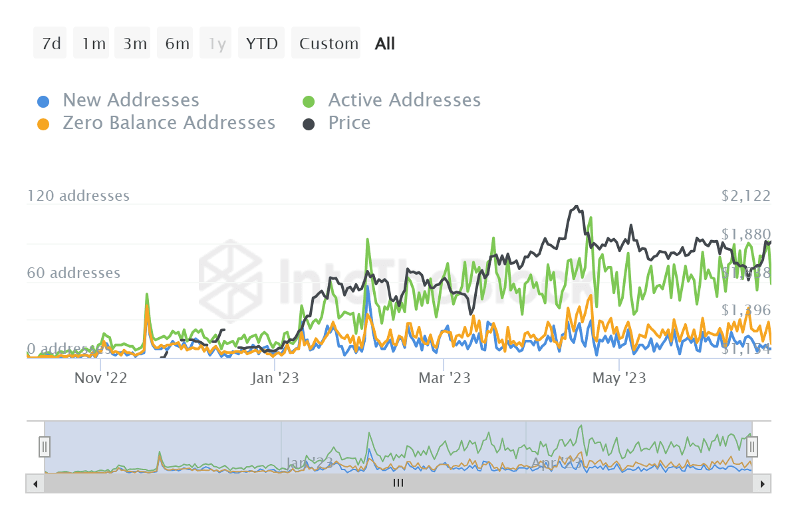Click the scrollbar right arrow
Viewport: 798px width, 532px height.
click(763, 483)
